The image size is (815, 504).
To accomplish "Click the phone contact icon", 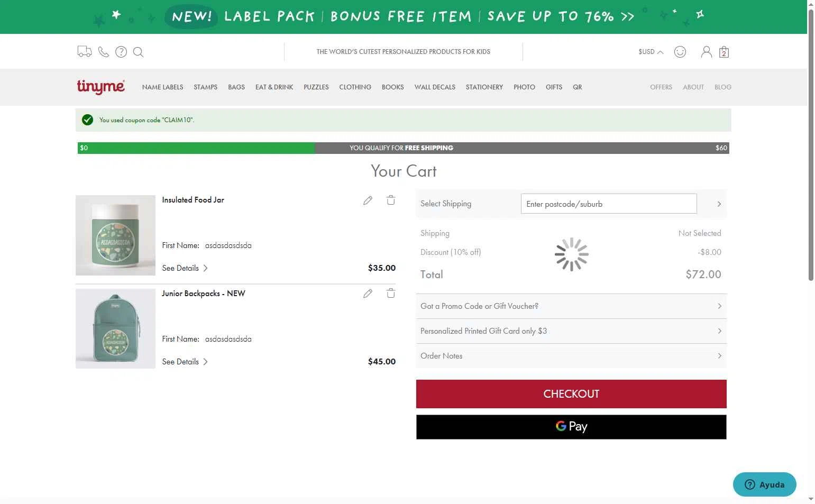I will tap(104, 52).
